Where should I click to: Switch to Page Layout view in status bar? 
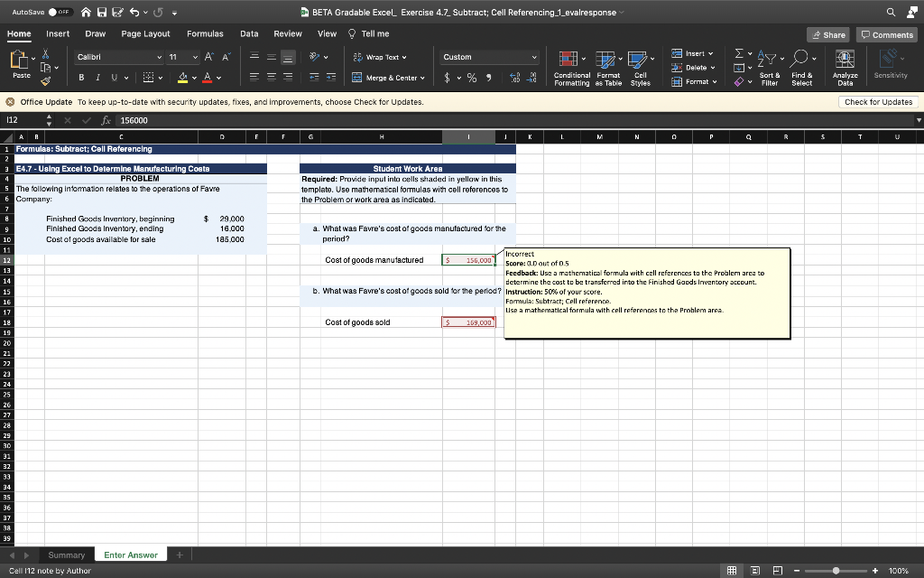click(x=755, y=571)
